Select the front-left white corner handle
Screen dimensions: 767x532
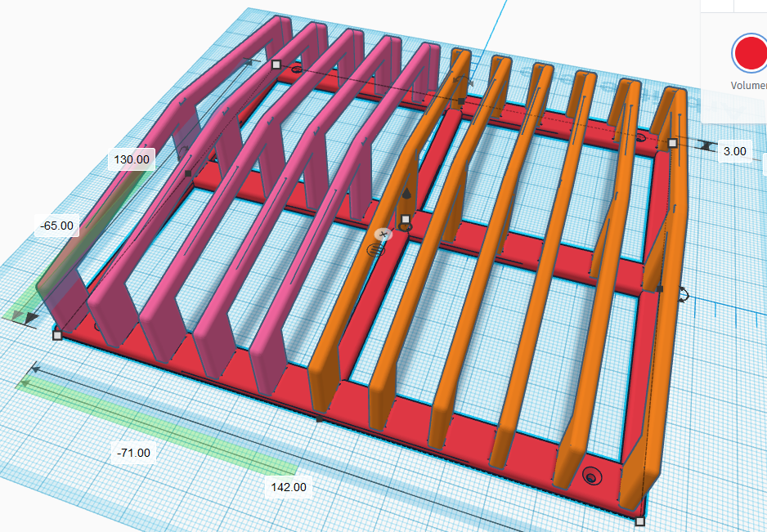pyautogui.click(x=57, y=335)
